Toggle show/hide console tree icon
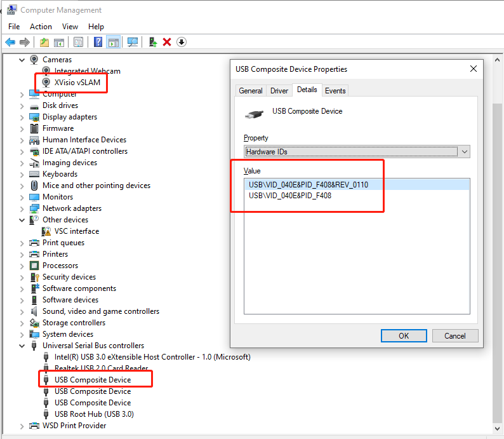Image resolution: width=504 pixels, height=439 pixels. tap(59, 42)
